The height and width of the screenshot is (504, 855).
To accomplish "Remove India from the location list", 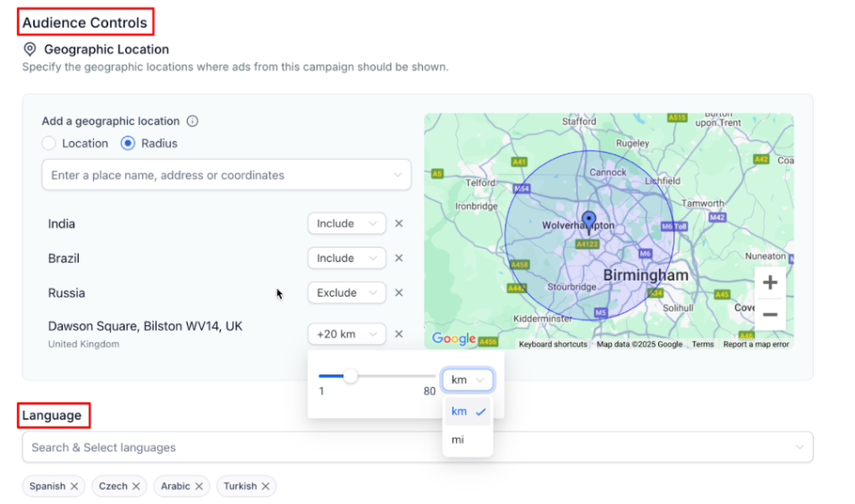I will [399, 223].
